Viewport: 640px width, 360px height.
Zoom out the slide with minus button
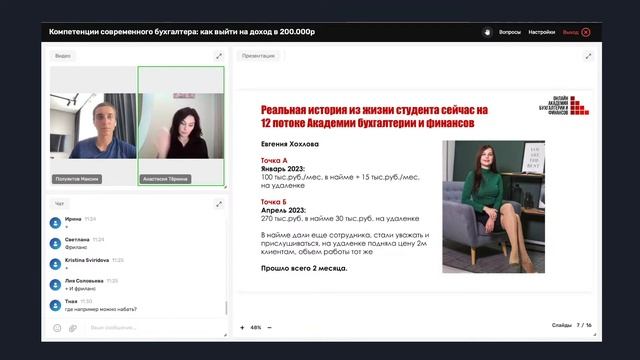pos(269,327)
